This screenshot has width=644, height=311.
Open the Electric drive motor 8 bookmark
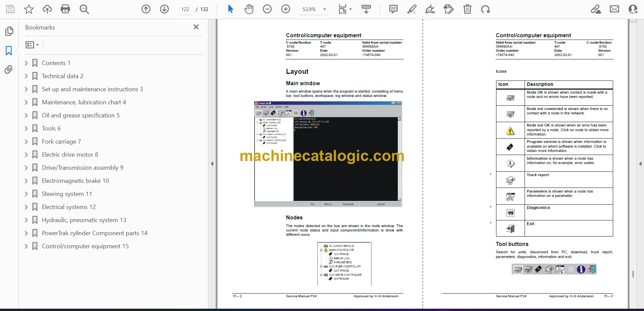70,155
